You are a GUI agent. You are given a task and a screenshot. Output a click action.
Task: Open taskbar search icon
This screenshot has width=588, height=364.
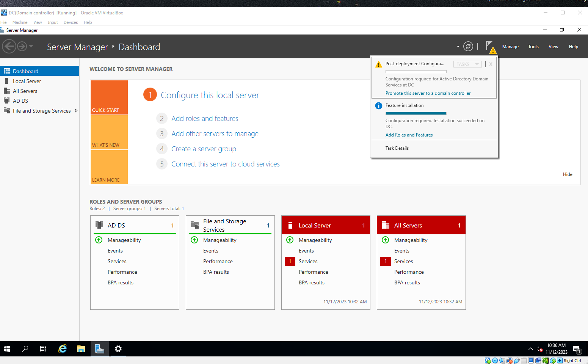pos(25,349)
